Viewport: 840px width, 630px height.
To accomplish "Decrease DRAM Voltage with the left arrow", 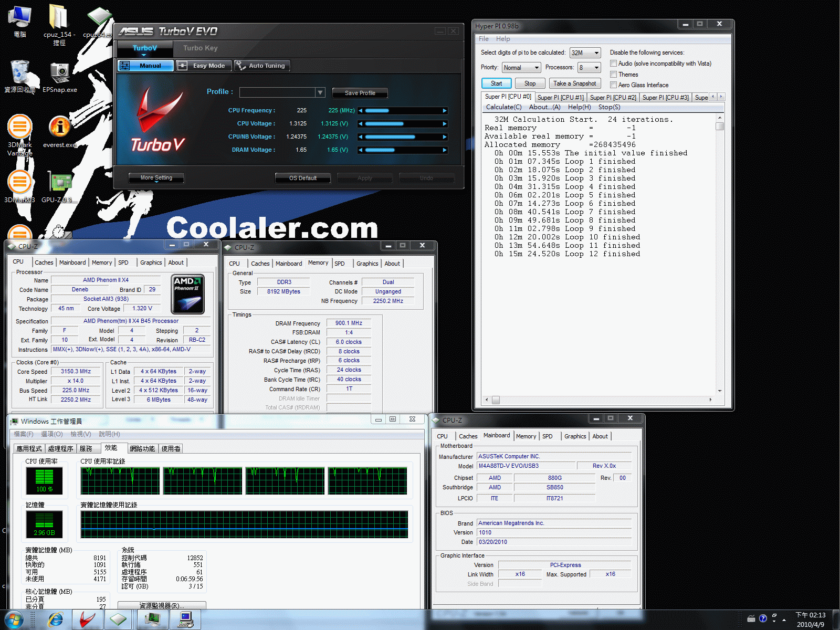I will tap(361, 150).
